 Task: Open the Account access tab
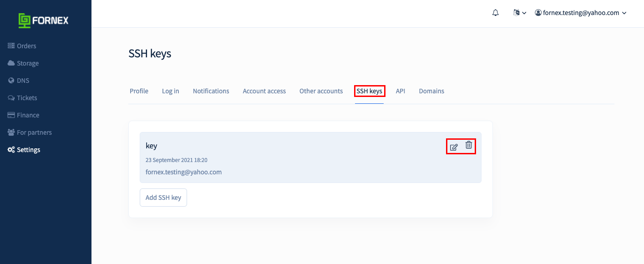(264, 91)
